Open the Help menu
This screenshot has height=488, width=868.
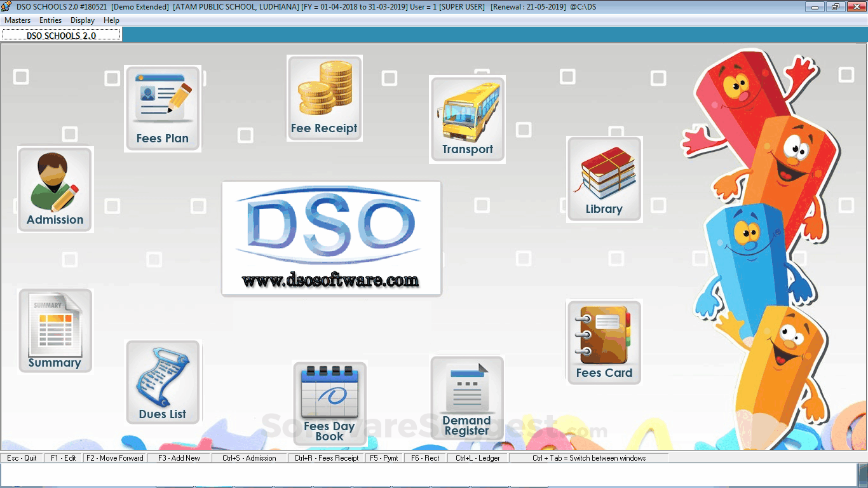pos(111,20)
